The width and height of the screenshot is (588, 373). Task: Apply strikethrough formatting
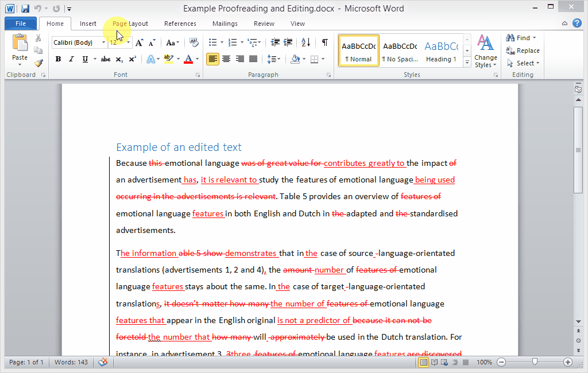pos(105,59)
